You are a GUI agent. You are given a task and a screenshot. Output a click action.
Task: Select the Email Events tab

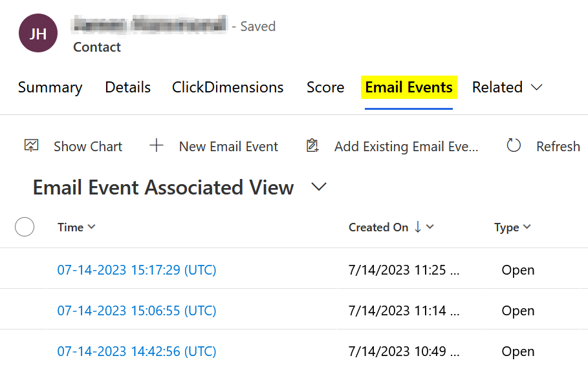409,87
